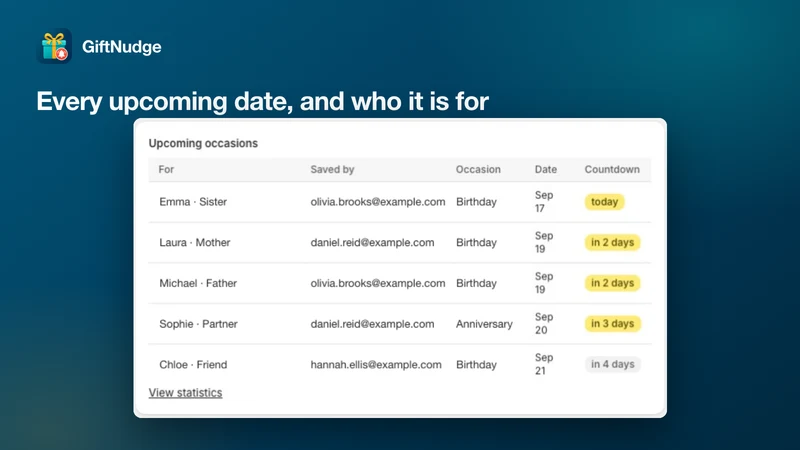Click the 'Birthday' occasion in Michael's row
The width and height of the screenshot is (800, 450).
476,283
